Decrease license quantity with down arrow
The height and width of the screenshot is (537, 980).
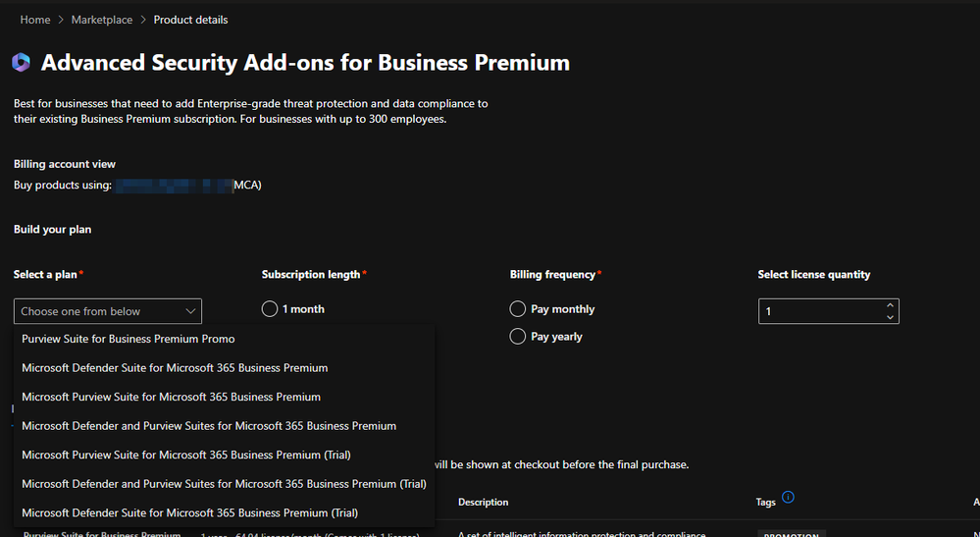point(890,317)
